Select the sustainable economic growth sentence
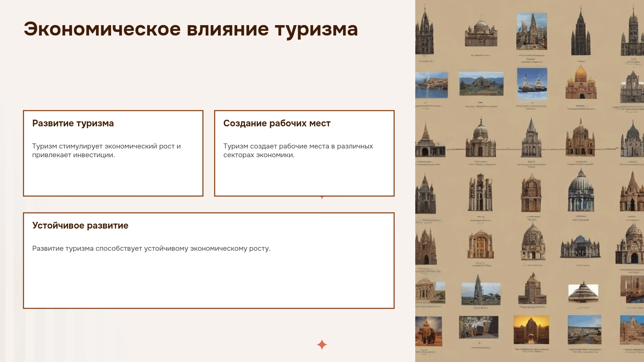644x362 pixels. pyautogui.click(x=151, y=248)
